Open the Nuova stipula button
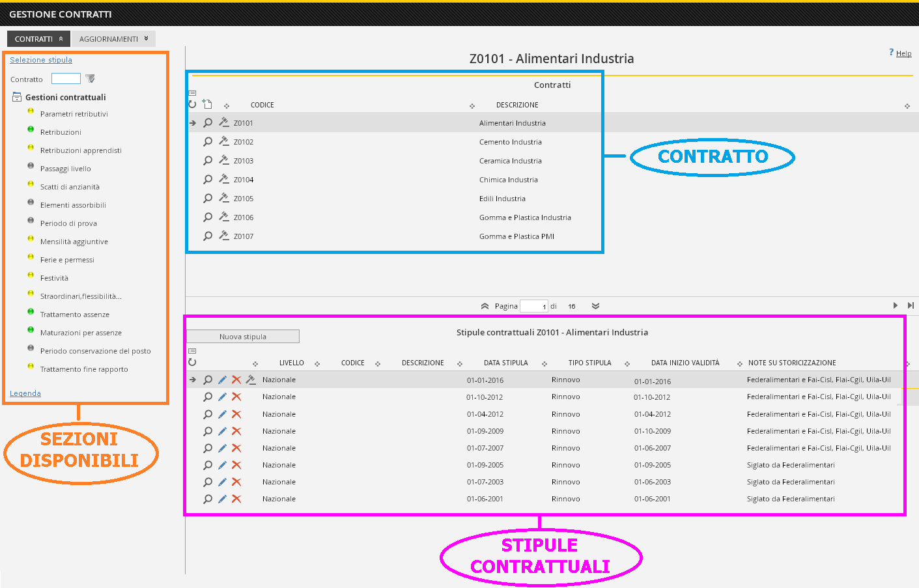This screenshot has height=588, width=919. point(243,337)
